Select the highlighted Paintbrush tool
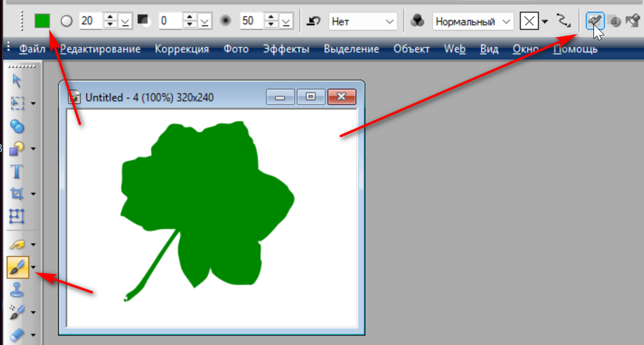This screenshot has width=644, height=345. [x=17, y=267]
